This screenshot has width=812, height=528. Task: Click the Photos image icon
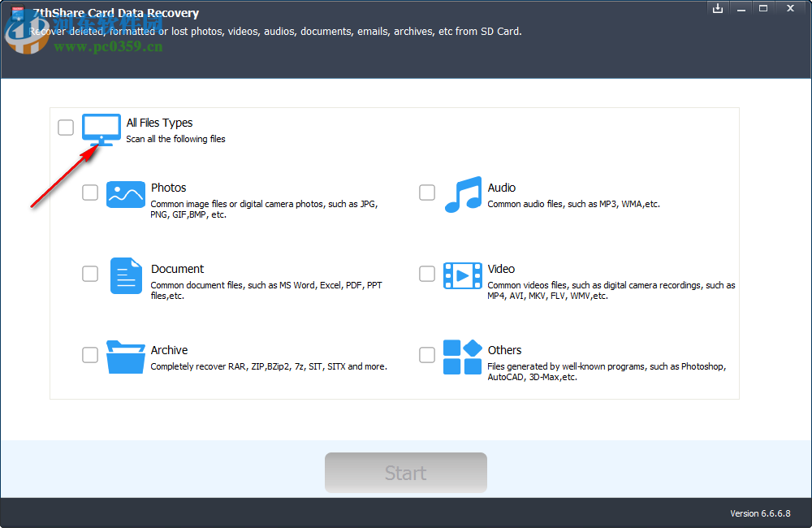click(x=125, y=194)
